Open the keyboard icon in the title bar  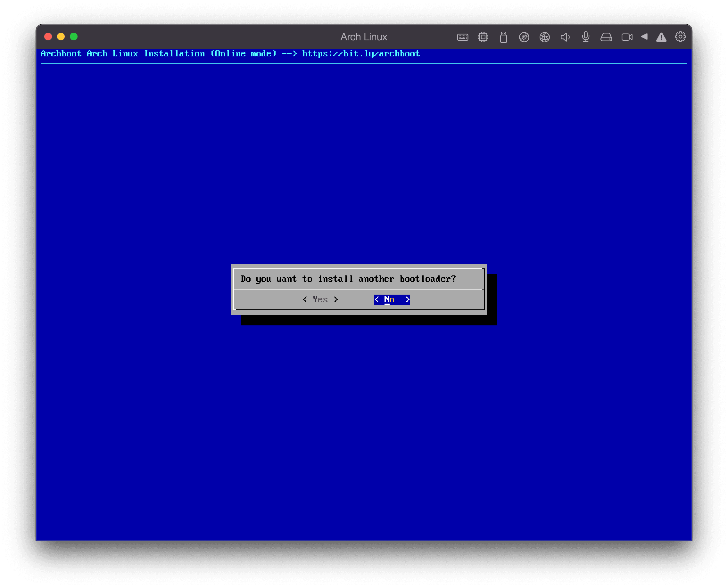(462, 37)
